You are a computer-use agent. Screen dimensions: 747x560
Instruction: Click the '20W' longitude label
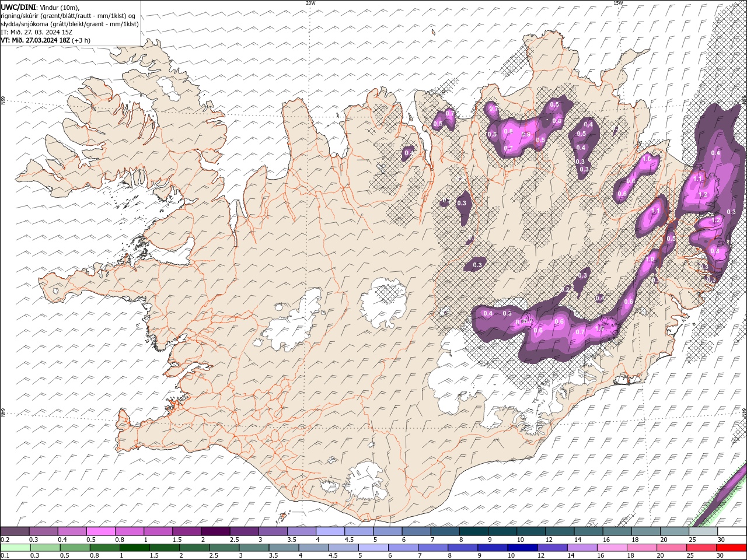pos(310,3)
